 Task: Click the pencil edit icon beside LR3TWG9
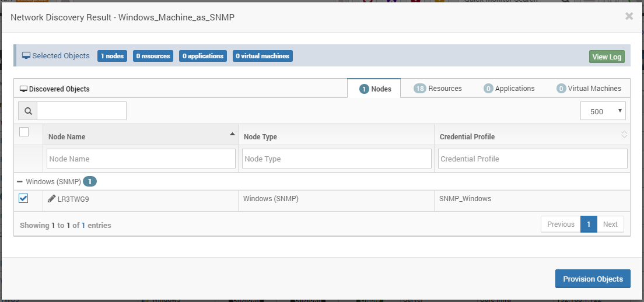[52, 199]
